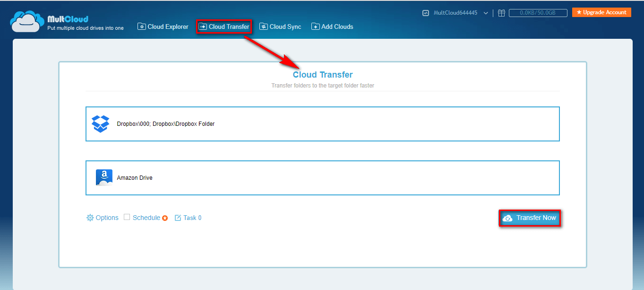
Task: Click the Options gear icon
Action: (x=90, y=218)
